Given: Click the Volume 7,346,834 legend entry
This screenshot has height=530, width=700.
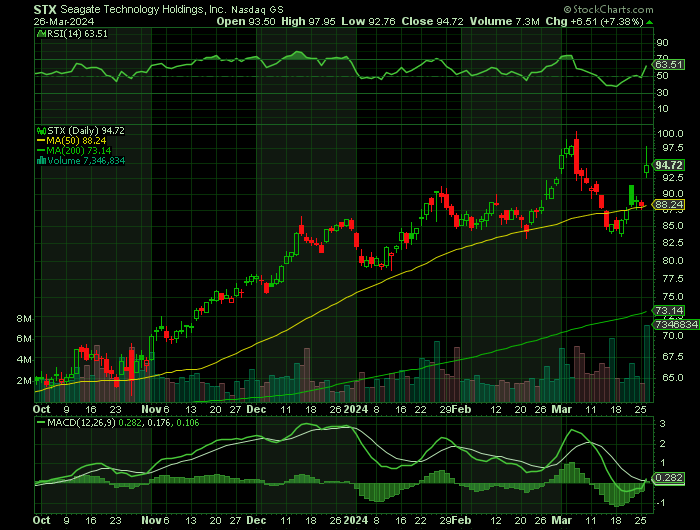Looking at the screenshot, I should coord(86,161).
